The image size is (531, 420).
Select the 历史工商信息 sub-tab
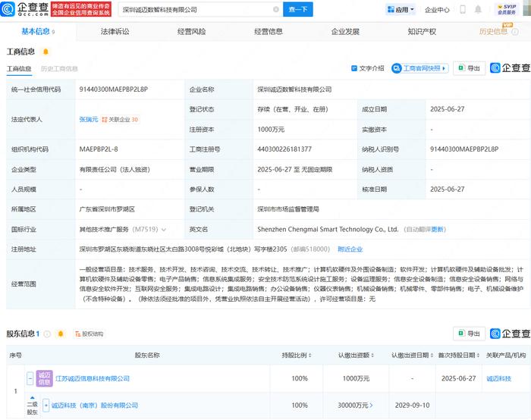click(x=59, y=69)
